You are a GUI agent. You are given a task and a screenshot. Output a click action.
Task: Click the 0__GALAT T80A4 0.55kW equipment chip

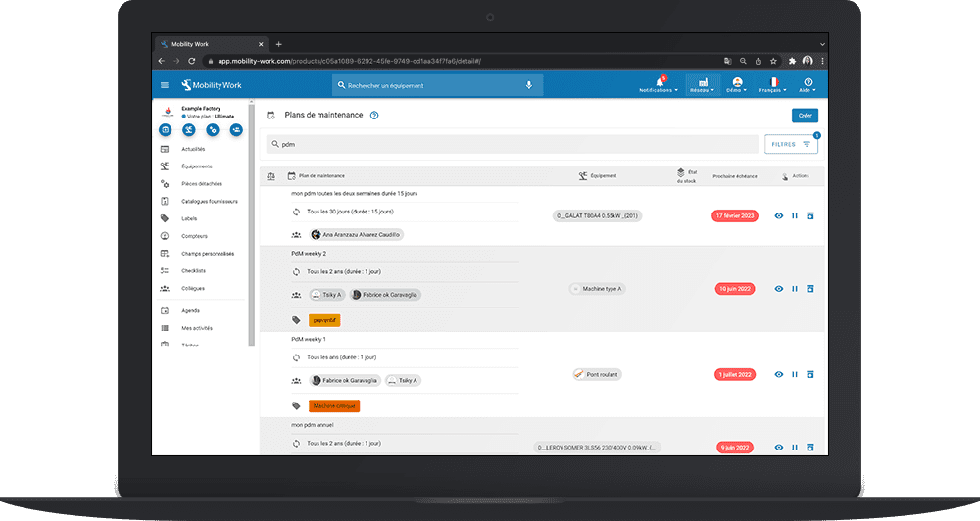597,216
